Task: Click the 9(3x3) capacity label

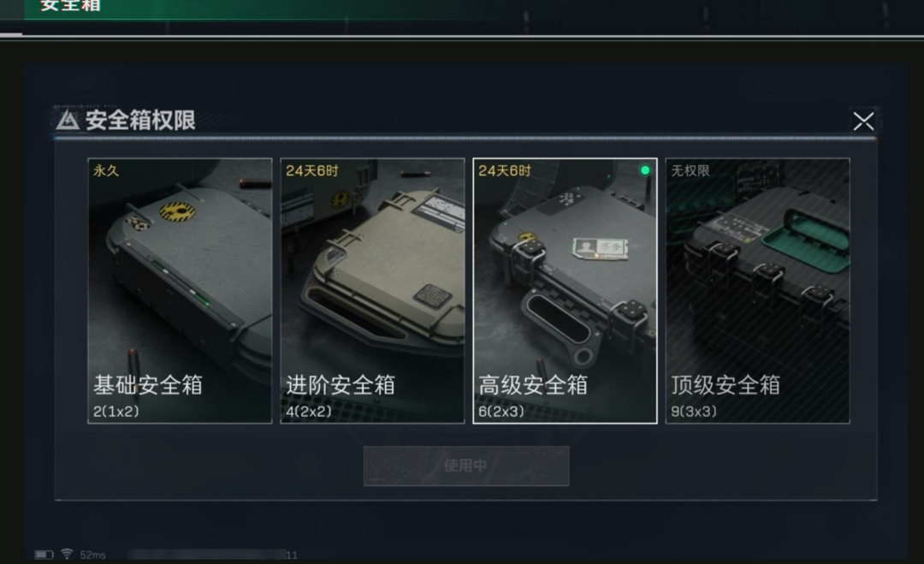Action: pyautogui.click(x=694, y=412)
